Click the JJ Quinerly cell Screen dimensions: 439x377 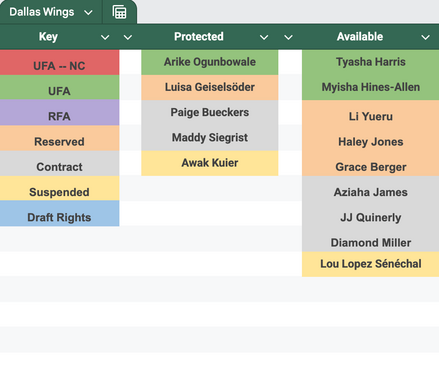(370, 214)
